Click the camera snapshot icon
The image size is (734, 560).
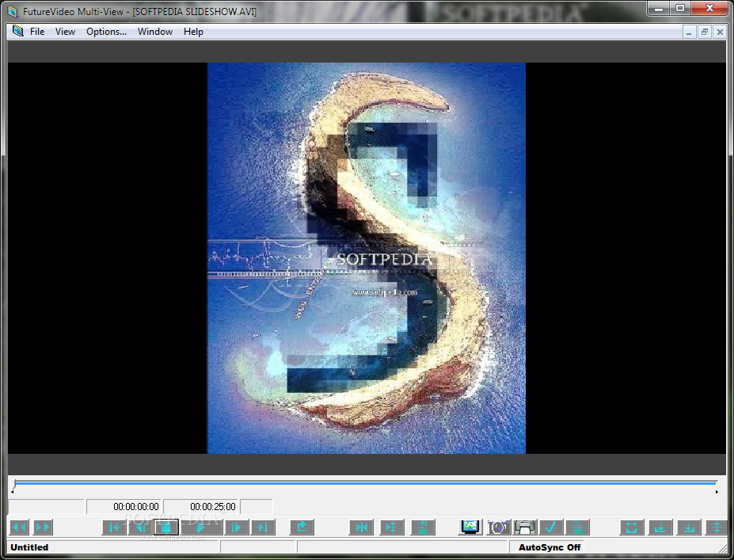point(498,528)
